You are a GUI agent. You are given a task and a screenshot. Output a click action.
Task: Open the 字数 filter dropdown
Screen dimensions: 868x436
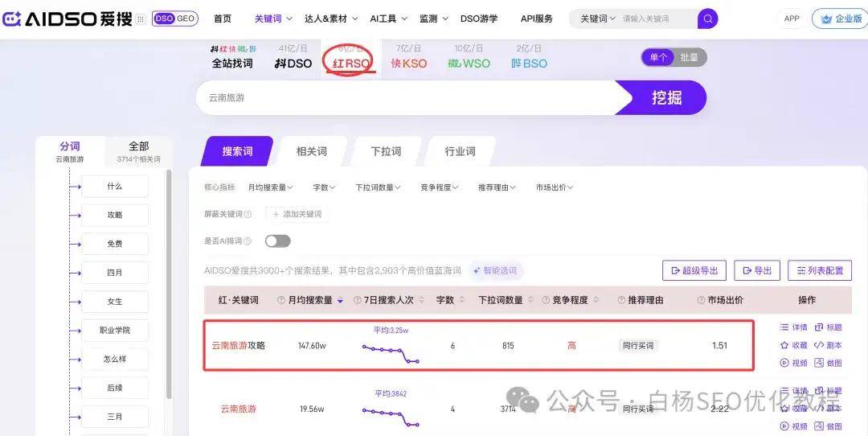tap(324, 187)
